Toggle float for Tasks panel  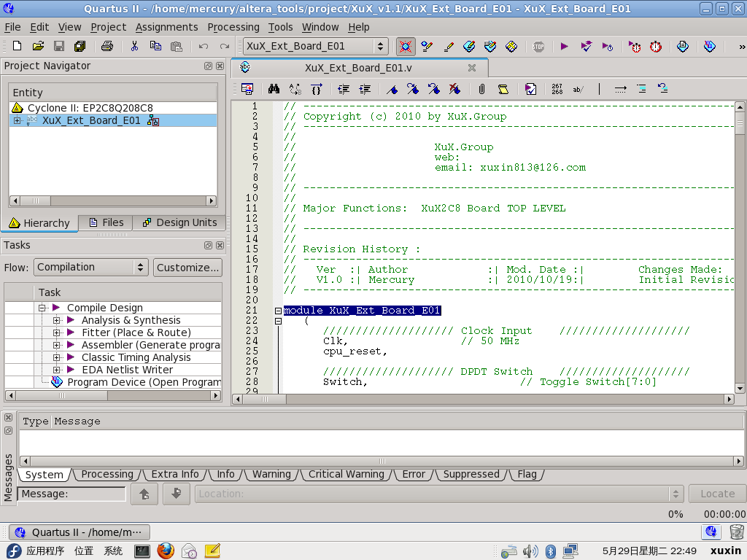coord(208,245)
